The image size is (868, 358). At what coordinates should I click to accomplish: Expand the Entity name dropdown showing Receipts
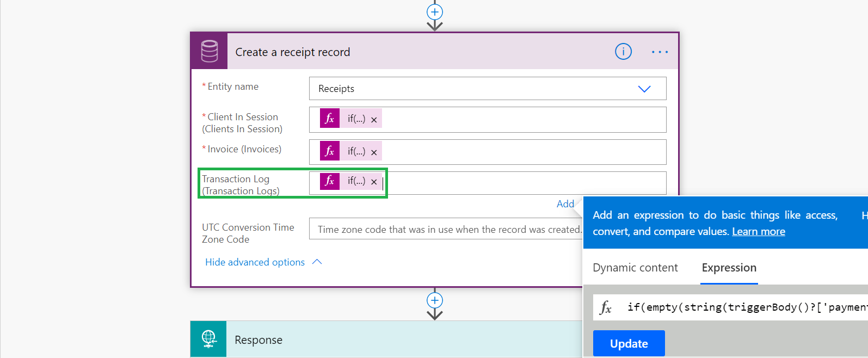(644, 89)
